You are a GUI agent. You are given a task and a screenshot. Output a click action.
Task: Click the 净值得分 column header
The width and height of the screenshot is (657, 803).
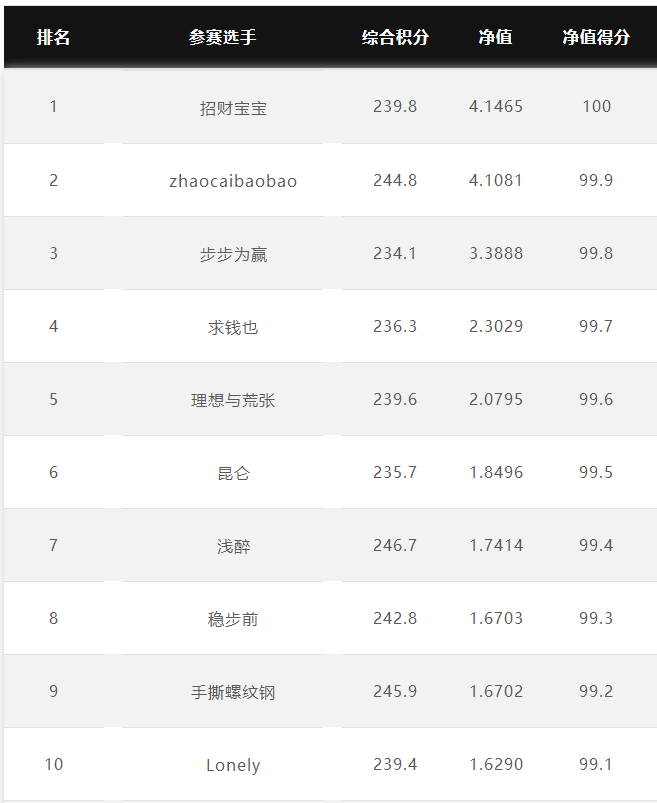pyautogui.click(x=596, y=37)
